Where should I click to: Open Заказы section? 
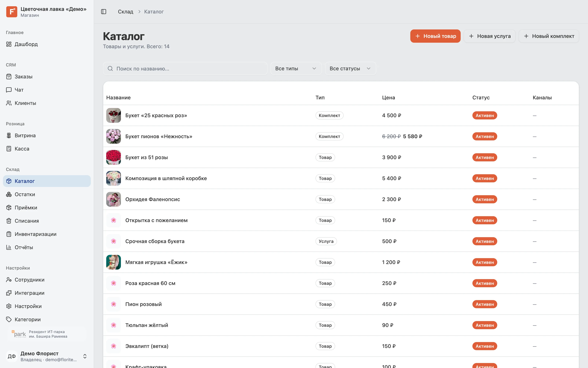pos(47,76)
